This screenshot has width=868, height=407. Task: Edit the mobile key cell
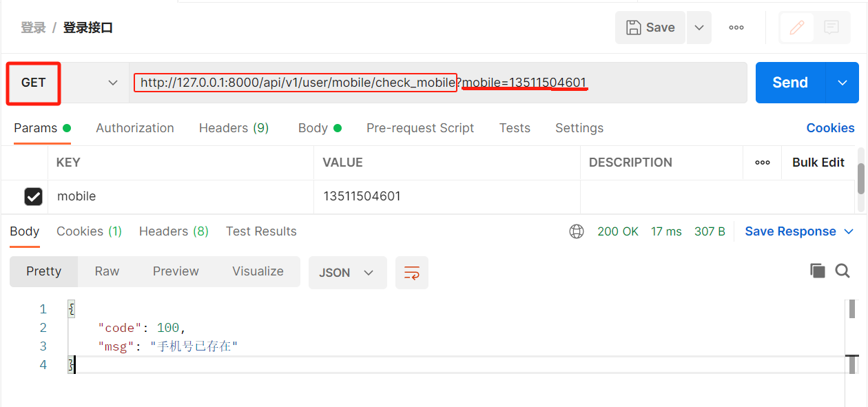pos(180,197)
